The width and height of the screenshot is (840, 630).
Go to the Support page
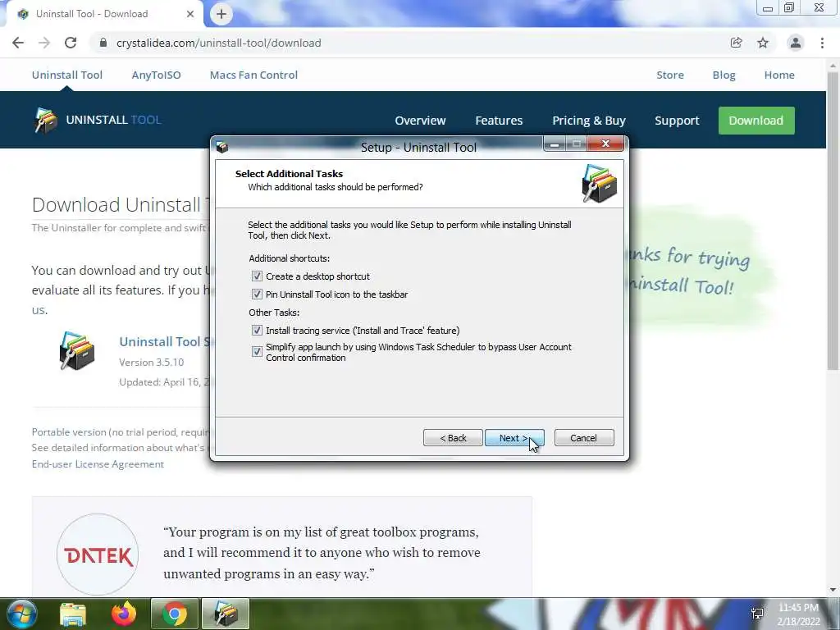[677, 121]
